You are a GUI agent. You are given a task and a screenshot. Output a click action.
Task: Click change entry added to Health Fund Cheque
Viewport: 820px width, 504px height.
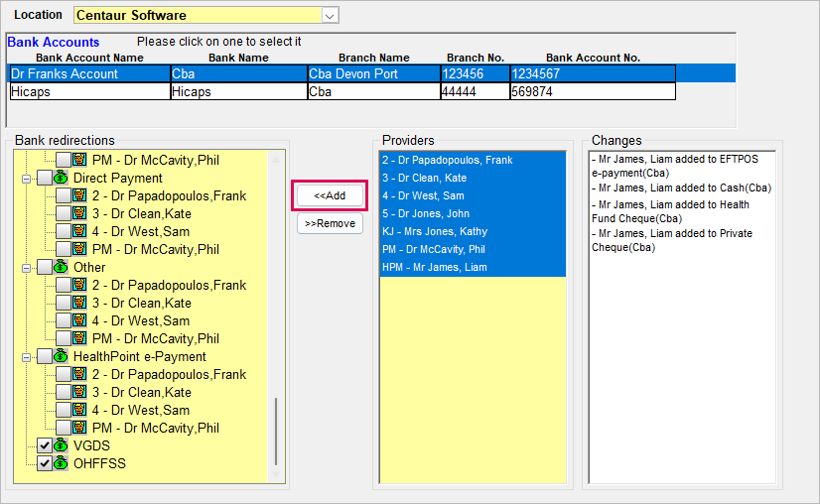click(670, 211)
